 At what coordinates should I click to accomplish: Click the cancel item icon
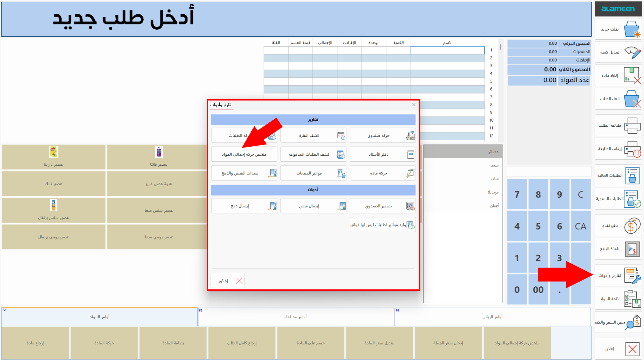point(632,75)
